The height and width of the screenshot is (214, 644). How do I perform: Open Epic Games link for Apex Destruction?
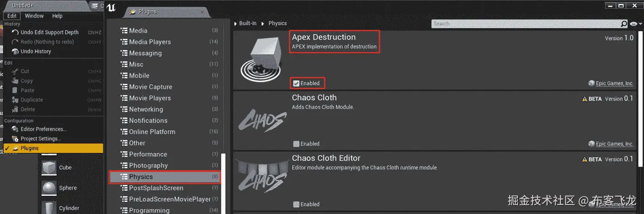(x=614, y=83)
